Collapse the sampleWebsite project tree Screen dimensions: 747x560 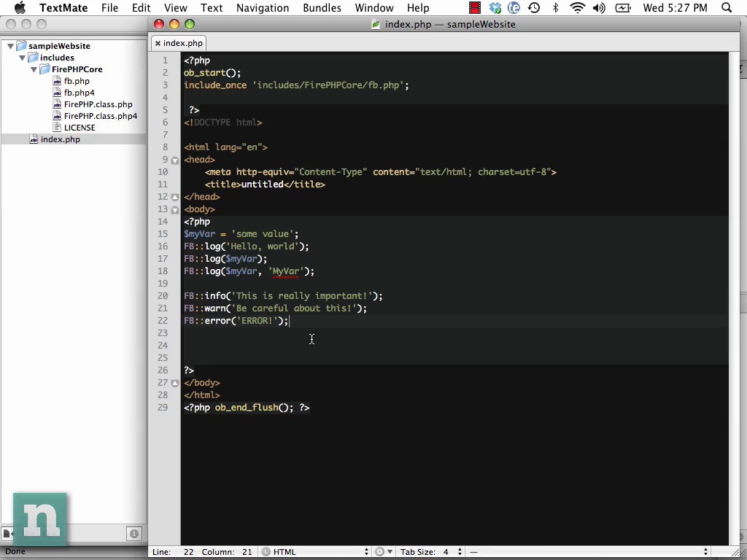click(x=10, y=46)
